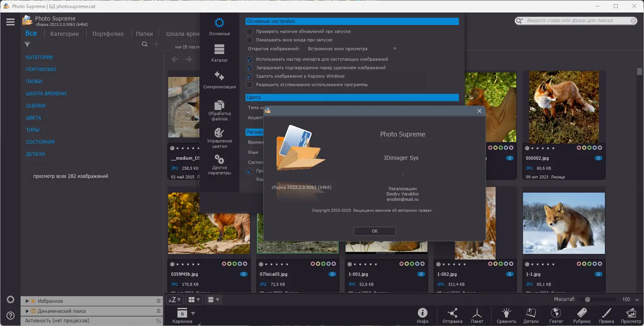Click the search input field
Image resolution: width=644 pixels, height=326 pixels.
[577, 21]
